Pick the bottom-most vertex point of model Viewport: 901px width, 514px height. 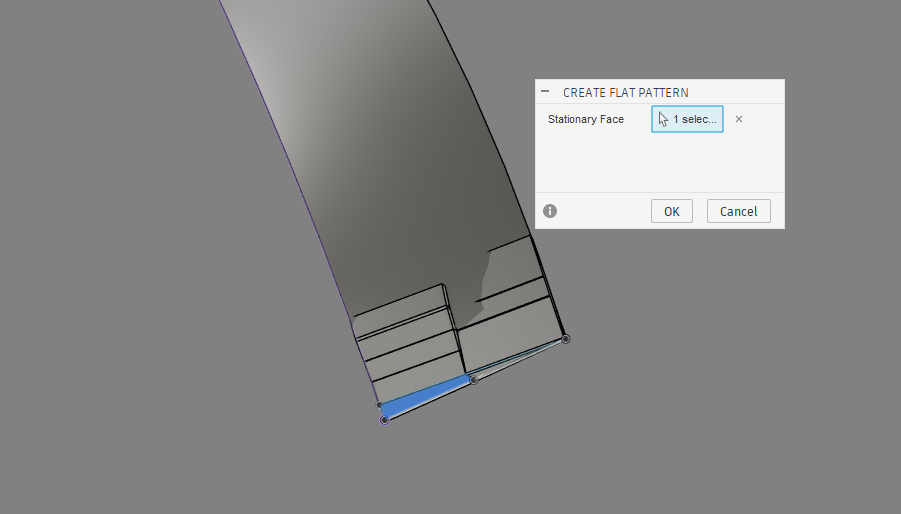pyautogui.click(x=384, y=420)
